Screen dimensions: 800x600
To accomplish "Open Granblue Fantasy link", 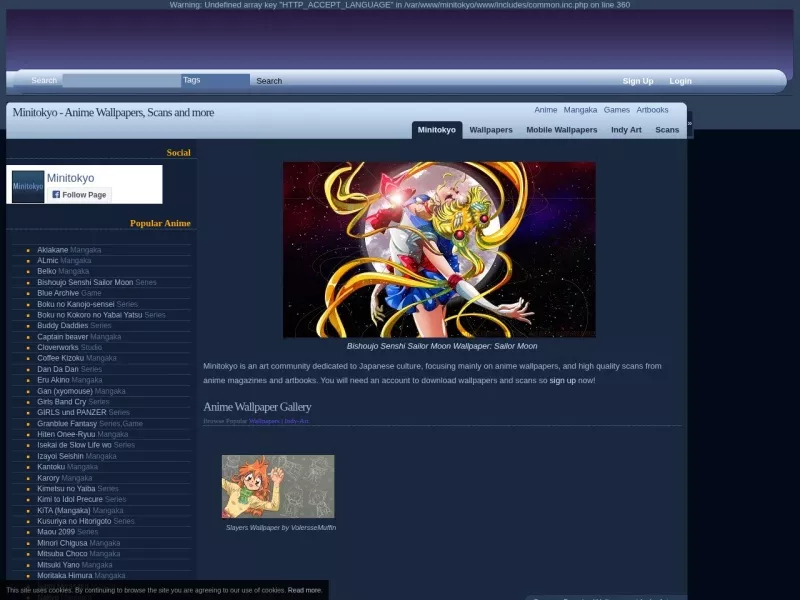I will pos(67,423).
